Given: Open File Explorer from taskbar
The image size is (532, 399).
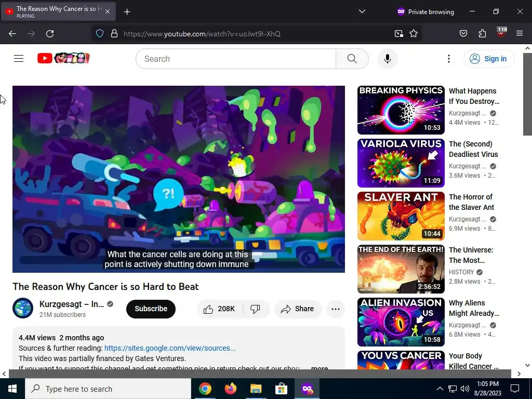Looking at the screenshot, I should click(256, 389).
